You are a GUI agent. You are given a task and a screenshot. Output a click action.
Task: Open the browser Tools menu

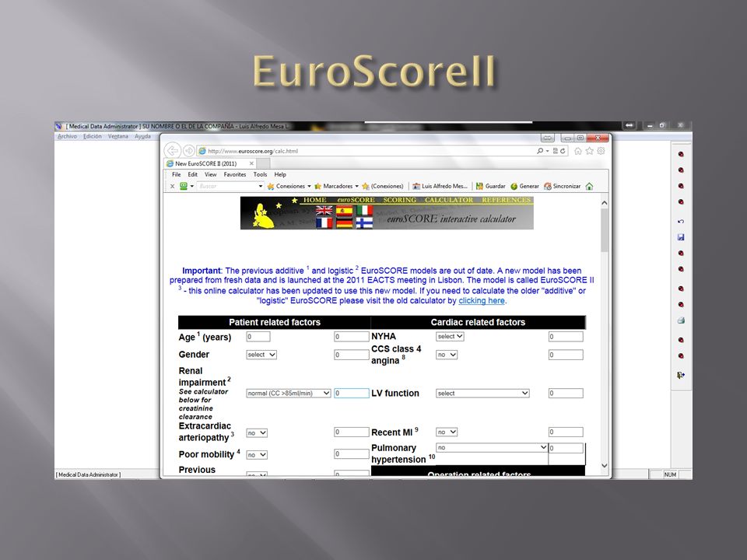click(260, 175)
